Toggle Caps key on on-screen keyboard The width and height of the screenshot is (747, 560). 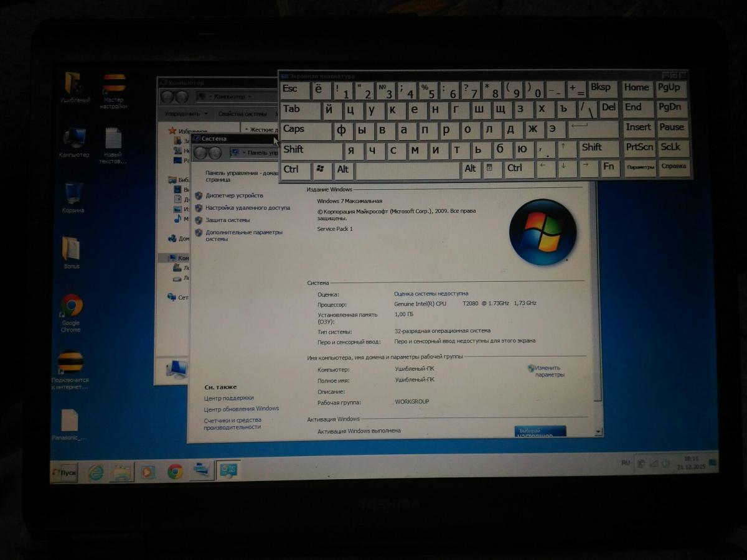coord(306,130)
